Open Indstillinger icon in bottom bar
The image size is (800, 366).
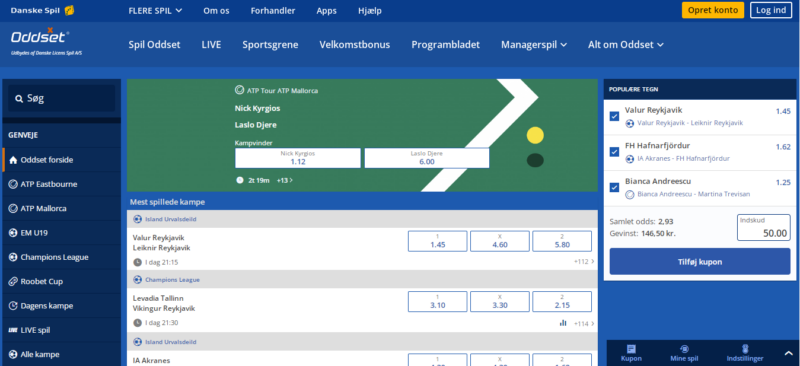744,349
